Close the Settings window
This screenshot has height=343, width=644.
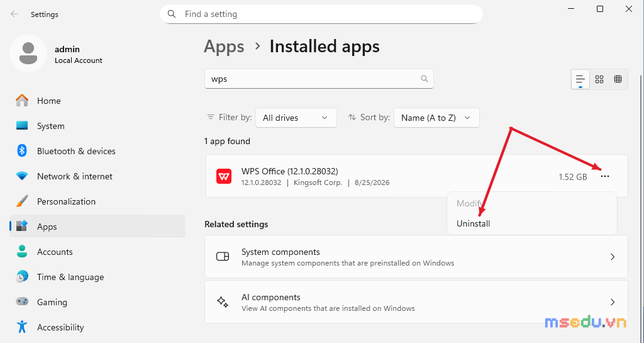[629, 9]
